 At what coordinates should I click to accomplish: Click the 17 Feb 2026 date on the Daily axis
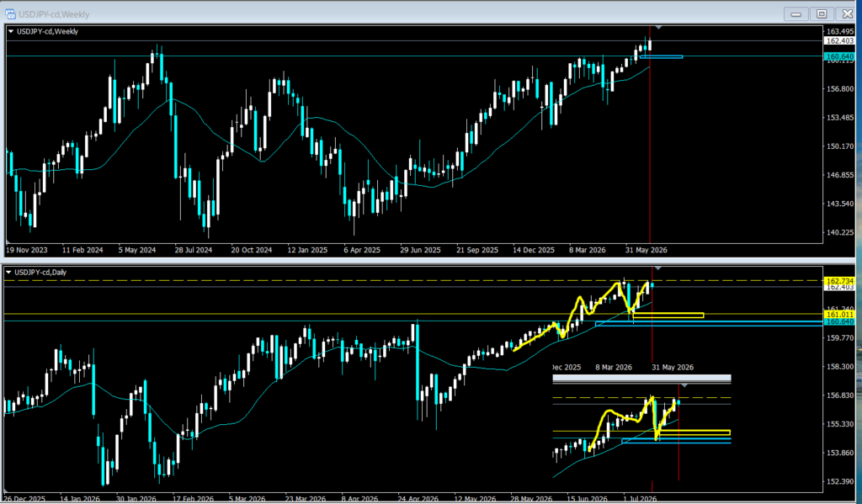tap(193, 499)
